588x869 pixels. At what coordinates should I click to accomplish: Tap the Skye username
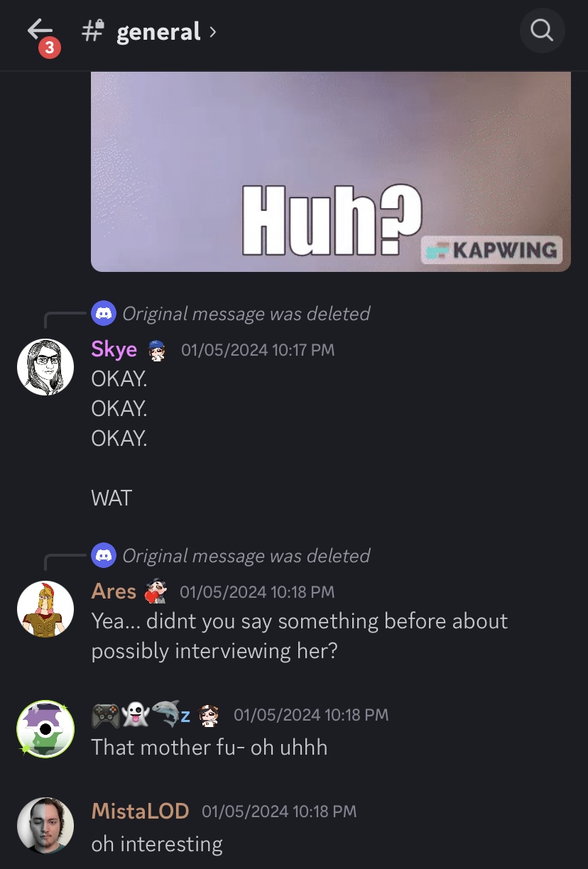coord(114,349)
